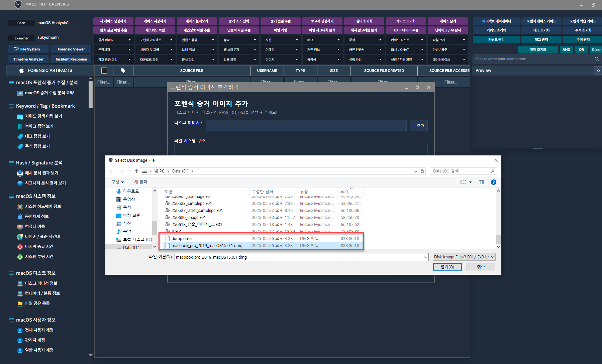Click the + 추가 button for disk image
This screenshot has width=602, height=364.
419,126
